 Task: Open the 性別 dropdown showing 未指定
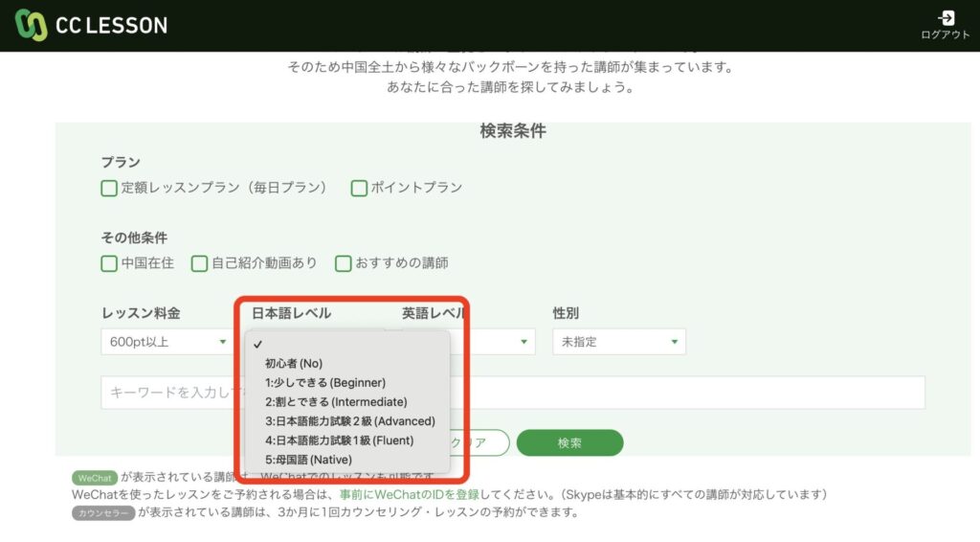[x=618, y=342]
